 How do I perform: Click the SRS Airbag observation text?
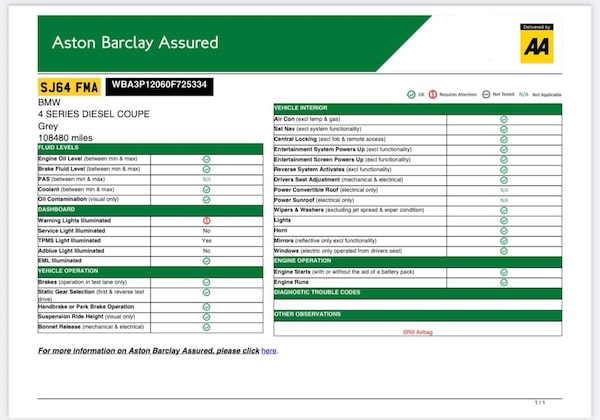point(417,331)
